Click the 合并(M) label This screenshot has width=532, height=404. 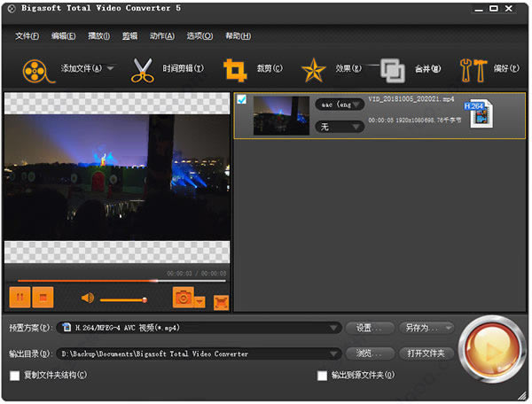tap(428, 69)
